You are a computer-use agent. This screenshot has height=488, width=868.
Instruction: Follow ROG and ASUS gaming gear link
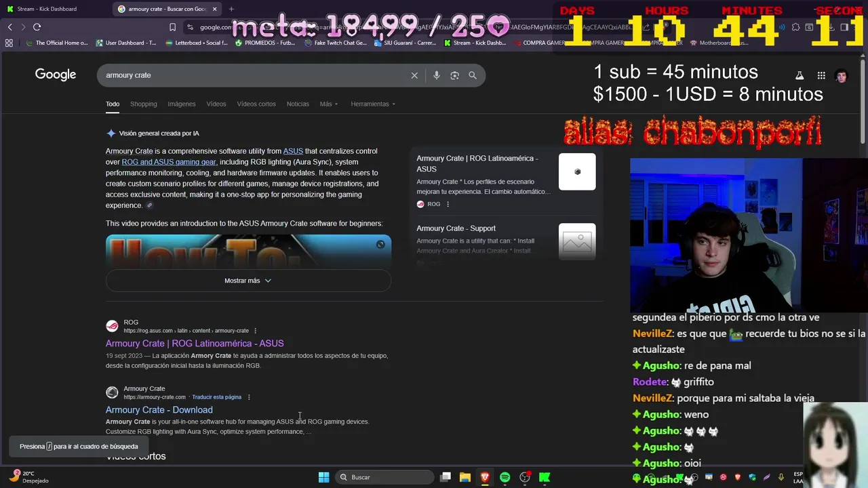[169, 162]
